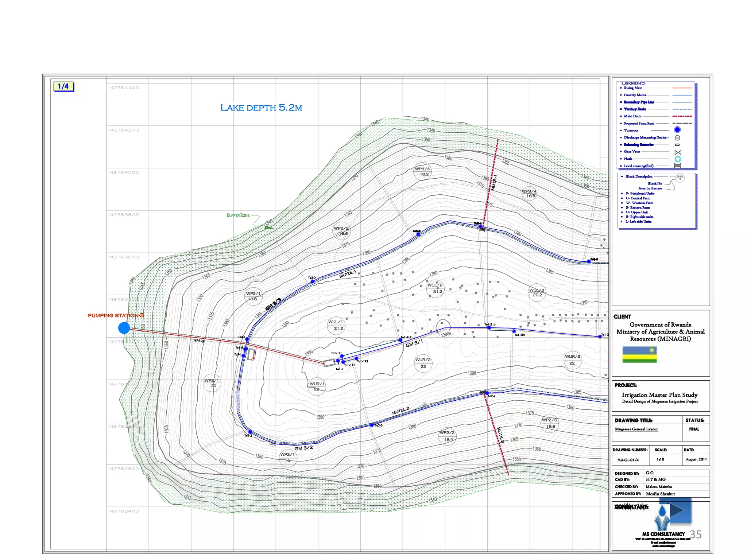Click the Level crossing ford legend symbol
This screenshot has height=560, width=747.
point(678,166)
